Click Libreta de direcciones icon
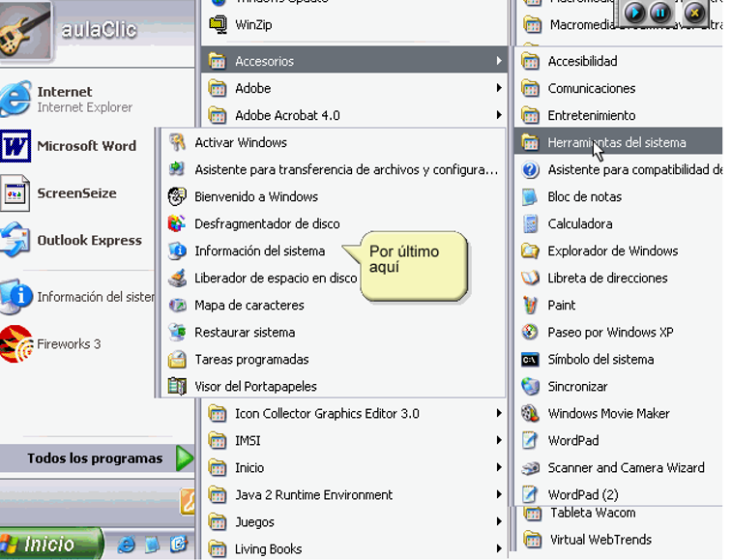 click(x=530, y=278)
